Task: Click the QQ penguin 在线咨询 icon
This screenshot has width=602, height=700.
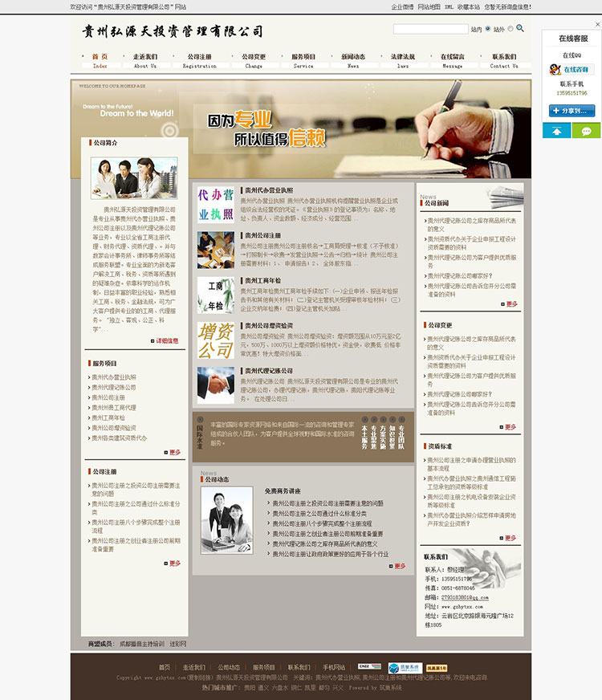Action: 572,70
